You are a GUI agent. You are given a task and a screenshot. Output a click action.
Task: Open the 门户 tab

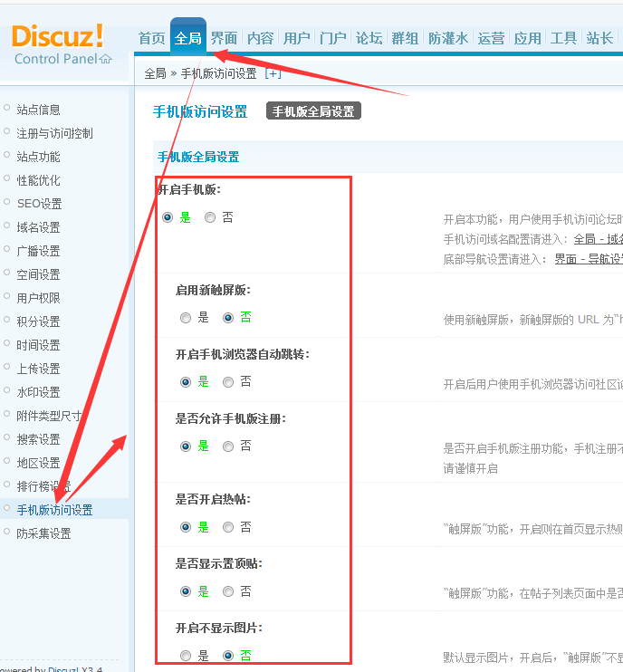[332, 39]
